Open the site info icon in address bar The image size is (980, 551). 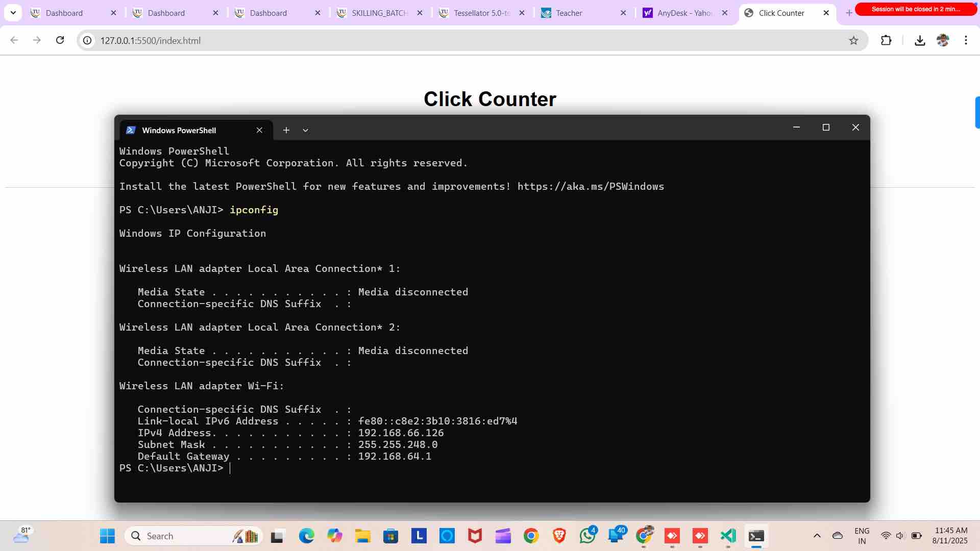point(87,40)
